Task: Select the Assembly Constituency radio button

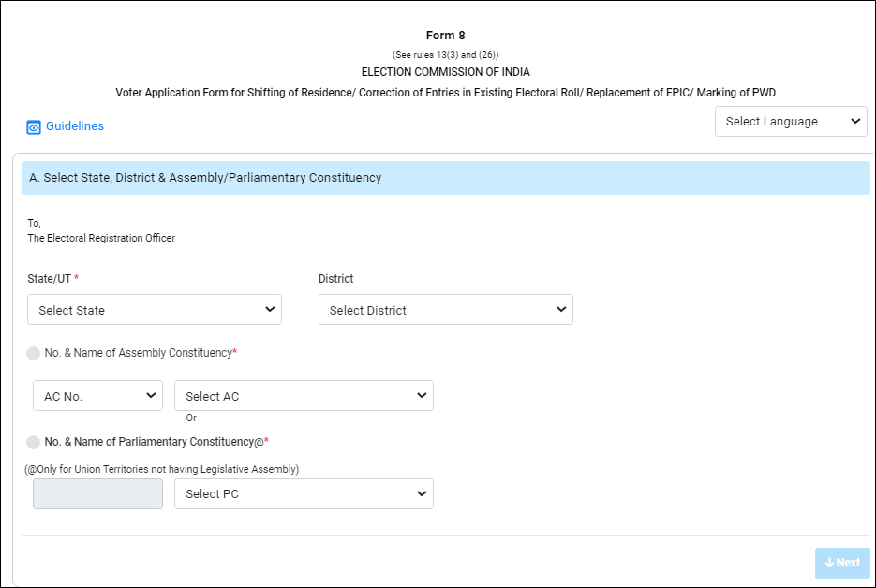Action: [x=34, y=353]
